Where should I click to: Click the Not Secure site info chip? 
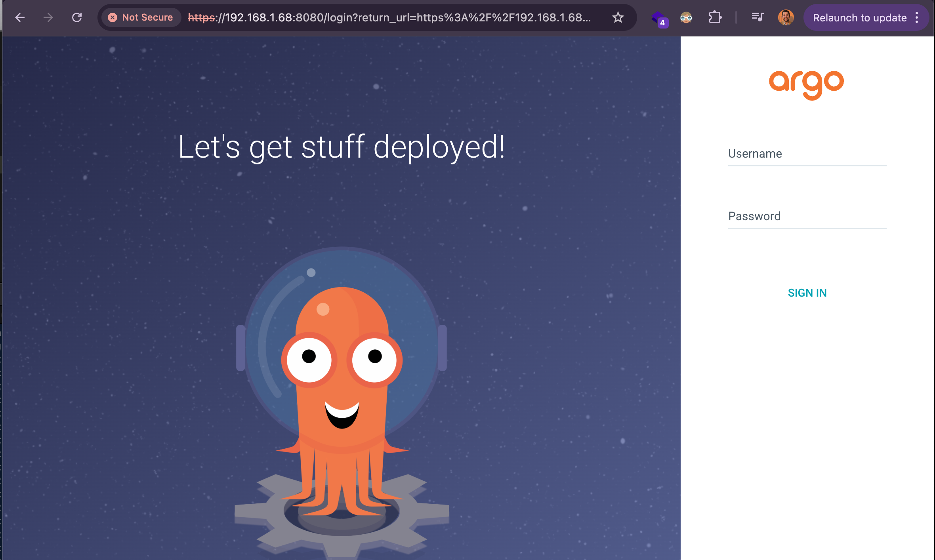click(141, 17)
